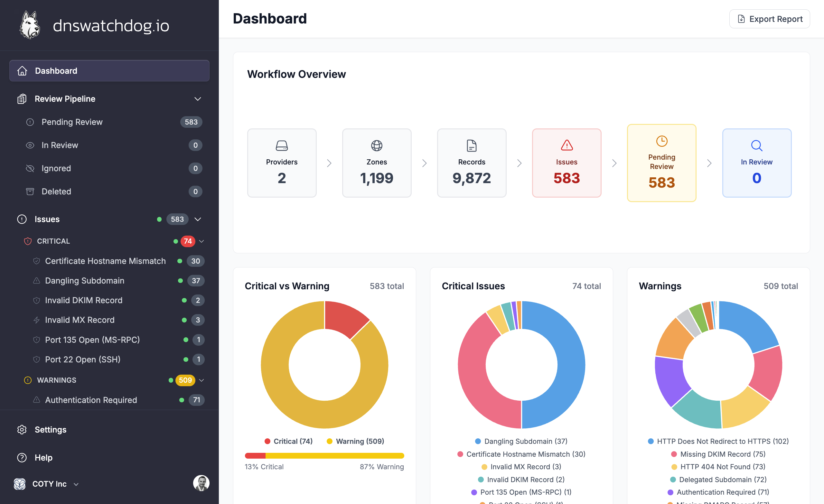Click the Pending Review clock icon
This screenshot has width=824, height=504.
pos(662,141)
